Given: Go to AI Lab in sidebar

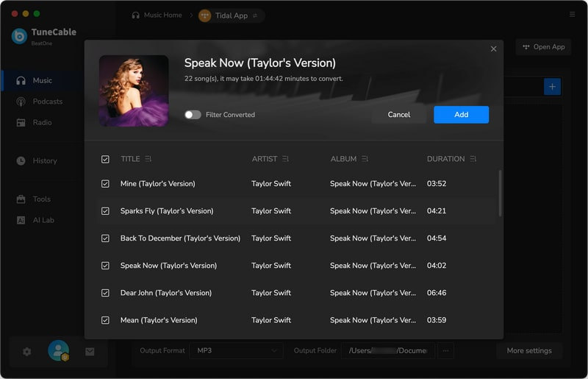Looking at the screenshot, I should 43,220.
